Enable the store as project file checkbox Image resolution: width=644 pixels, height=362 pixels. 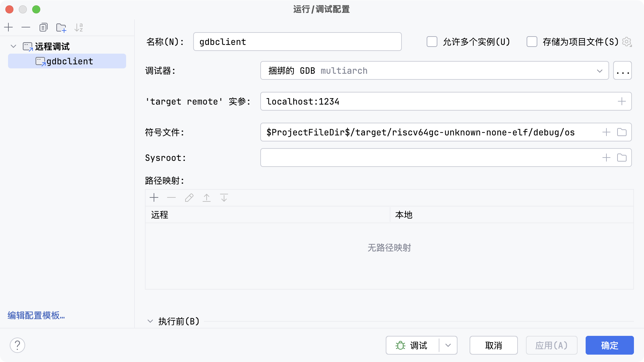click(532, 42)
